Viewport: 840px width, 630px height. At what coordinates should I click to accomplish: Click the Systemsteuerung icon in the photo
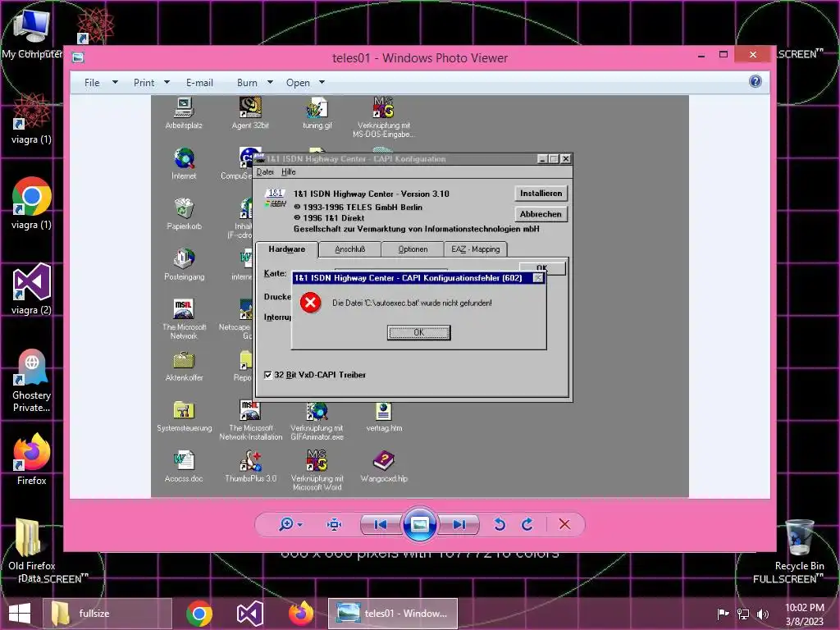(x=184, y=416)
